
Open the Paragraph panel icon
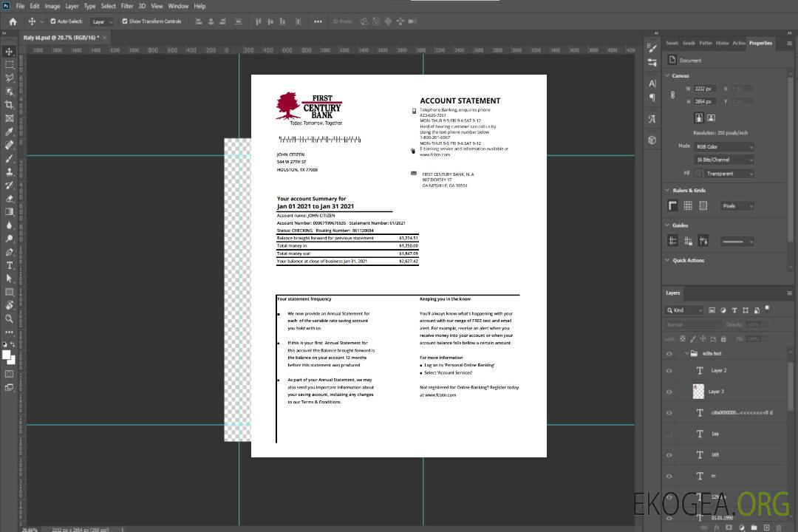coord(652,98)
